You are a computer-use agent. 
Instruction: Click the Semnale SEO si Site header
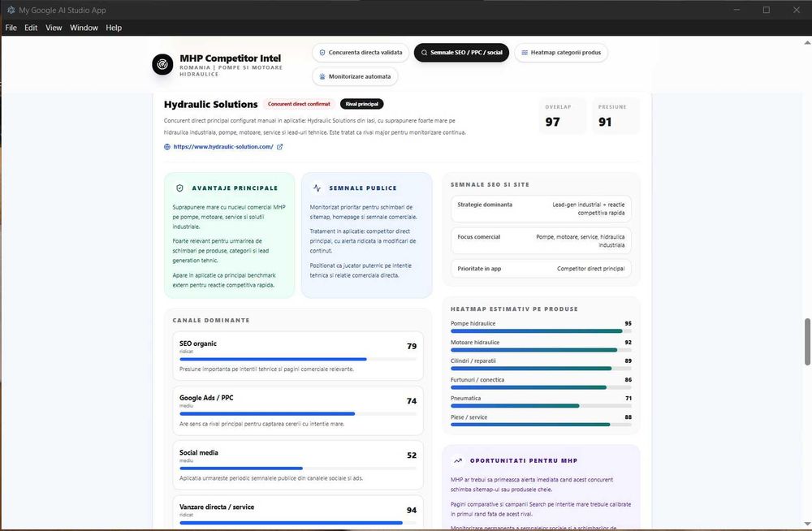point(490,184)
